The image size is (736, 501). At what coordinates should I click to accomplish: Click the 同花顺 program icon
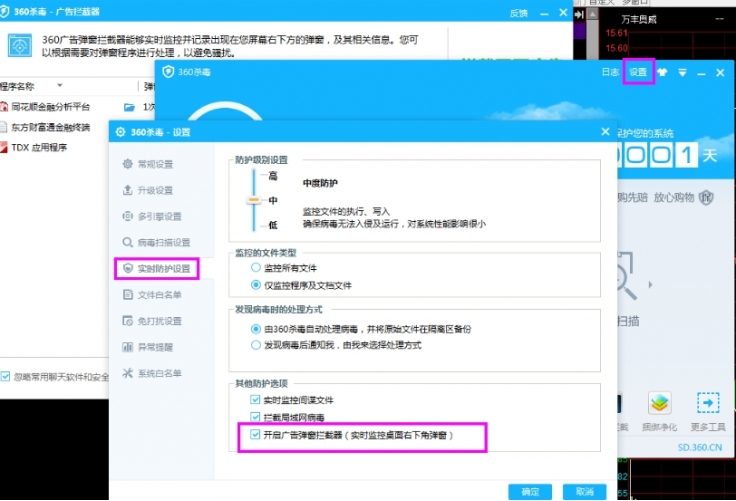4,107
